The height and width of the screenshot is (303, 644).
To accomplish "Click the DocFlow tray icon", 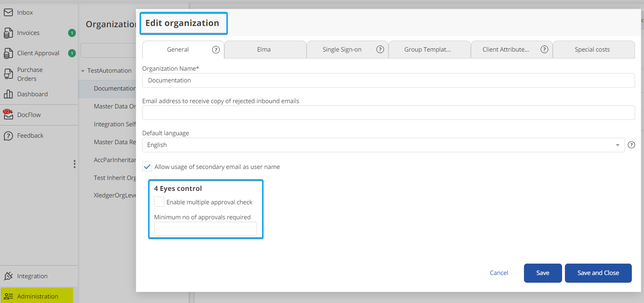I will tap(8, 115).
